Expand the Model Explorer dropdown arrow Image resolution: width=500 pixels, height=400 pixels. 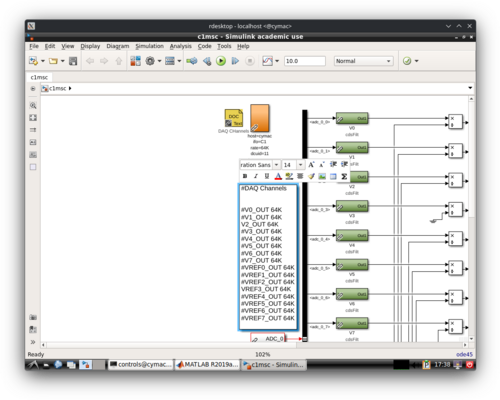(x=179, y=61)
